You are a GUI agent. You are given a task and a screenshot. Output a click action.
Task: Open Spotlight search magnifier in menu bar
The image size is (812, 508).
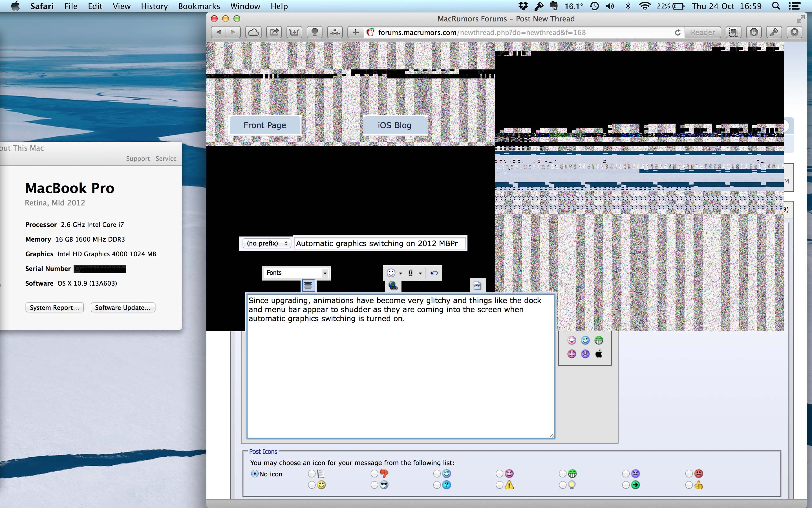coord(776,6)
